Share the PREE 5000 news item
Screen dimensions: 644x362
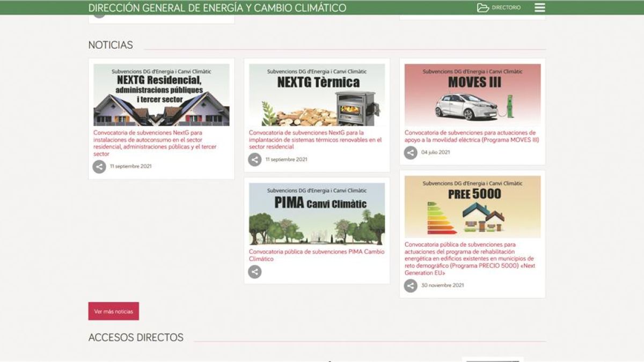click(x=411, y=285)
